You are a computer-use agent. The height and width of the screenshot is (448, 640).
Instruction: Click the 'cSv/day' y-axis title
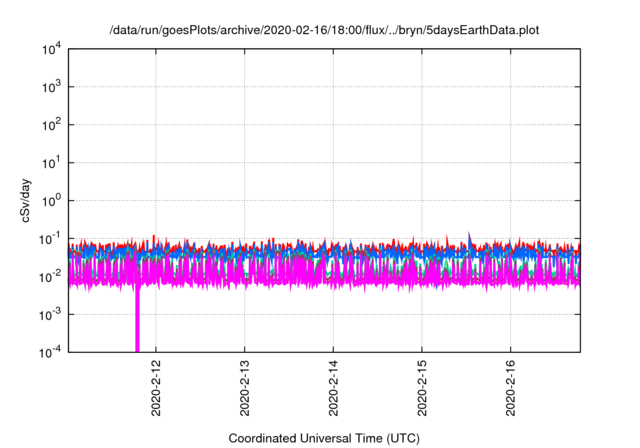(x=25, y=200)
